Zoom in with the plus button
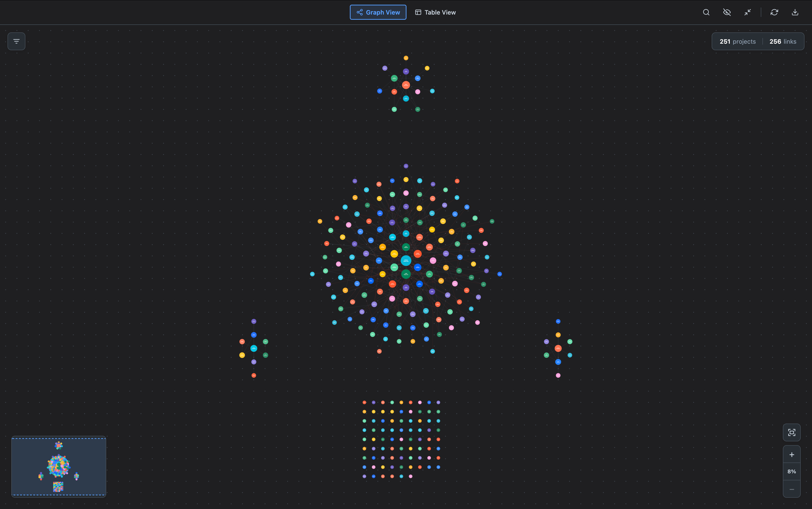The image size is (812, 509). click(792, 455)
